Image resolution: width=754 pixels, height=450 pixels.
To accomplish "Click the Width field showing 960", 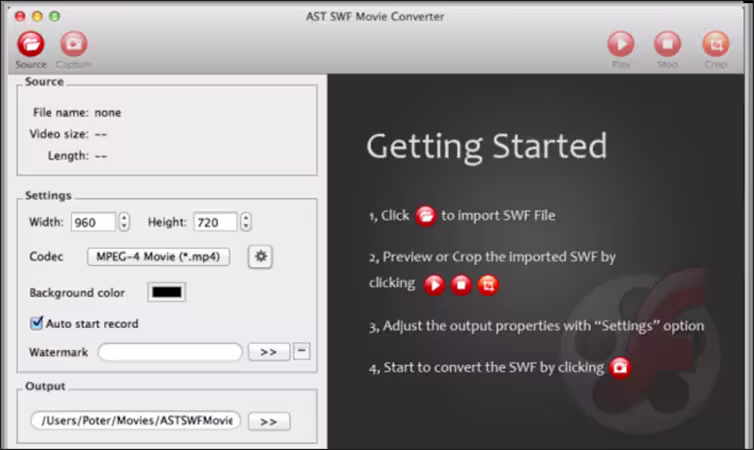I will 93,222.
